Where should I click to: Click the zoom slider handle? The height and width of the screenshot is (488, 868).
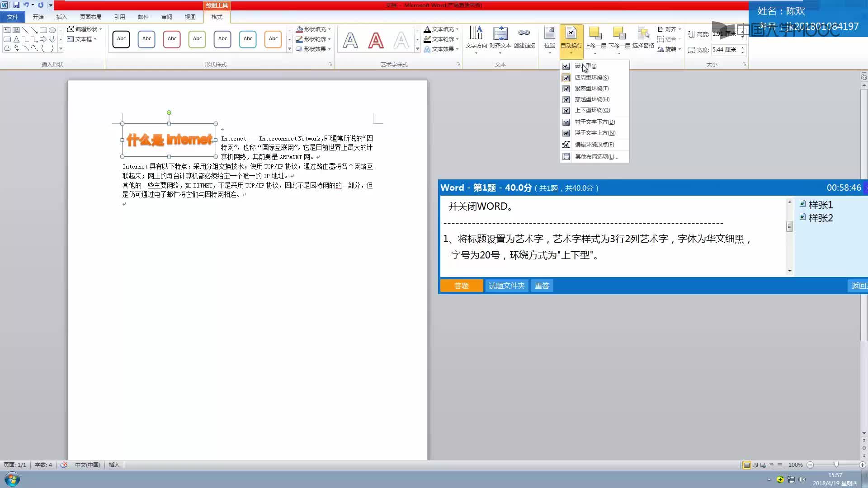pyautogui.click(x=836, y=465)
